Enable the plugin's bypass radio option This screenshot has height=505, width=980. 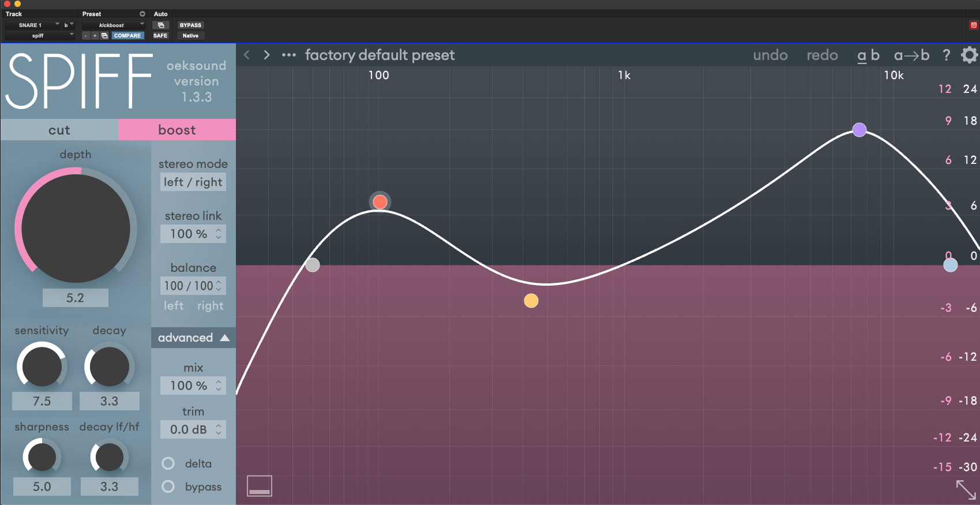[168, 487]
